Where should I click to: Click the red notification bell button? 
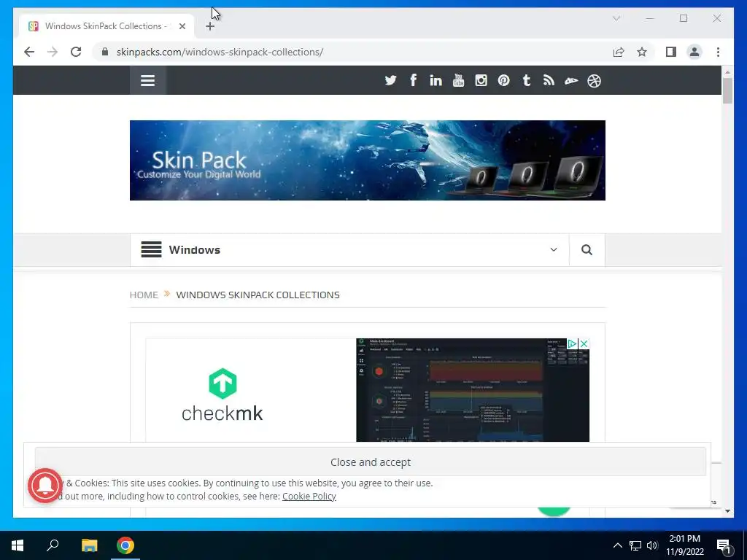click(x=45, y=486)
